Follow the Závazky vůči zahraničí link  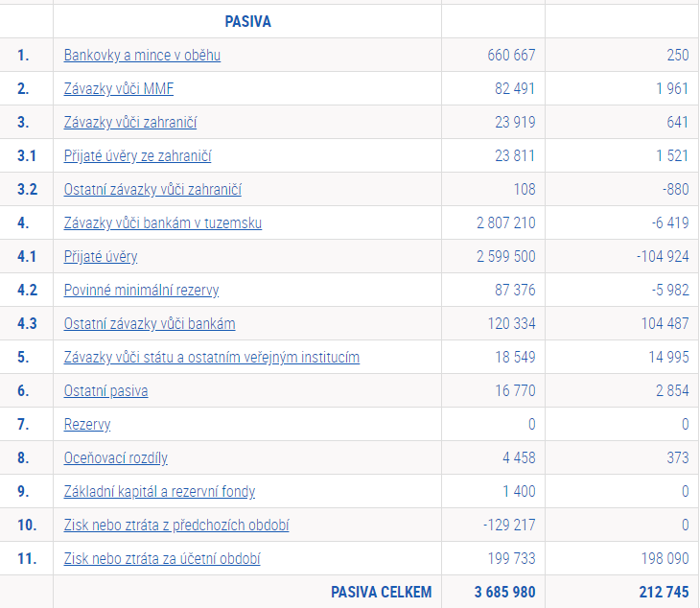(129, 123)
